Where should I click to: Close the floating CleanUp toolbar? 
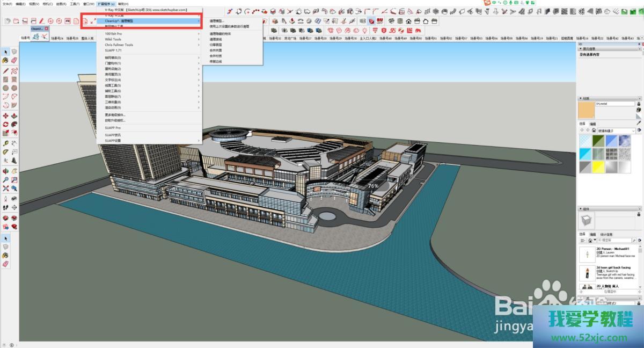point(47,28)
